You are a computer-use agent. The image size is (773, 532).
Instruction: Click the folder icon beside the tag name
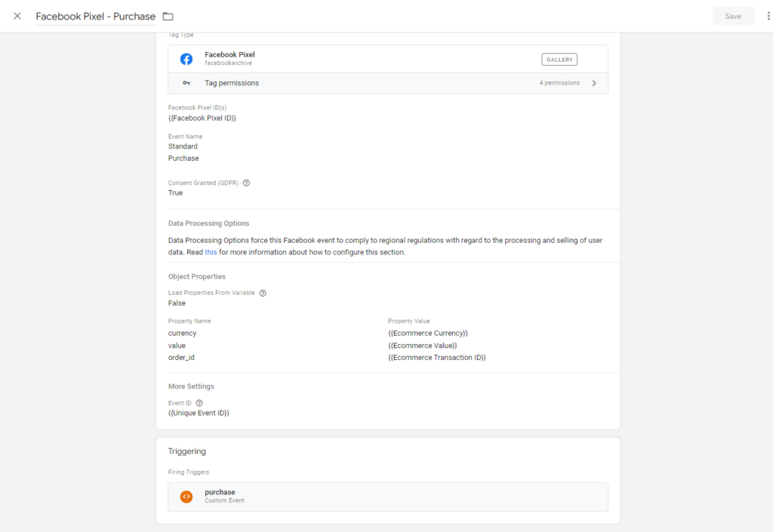[168, 17]
